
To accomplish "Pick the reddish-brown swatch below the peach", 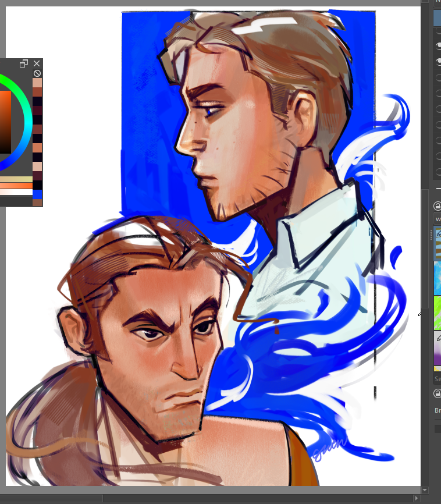I will [37, 92].
